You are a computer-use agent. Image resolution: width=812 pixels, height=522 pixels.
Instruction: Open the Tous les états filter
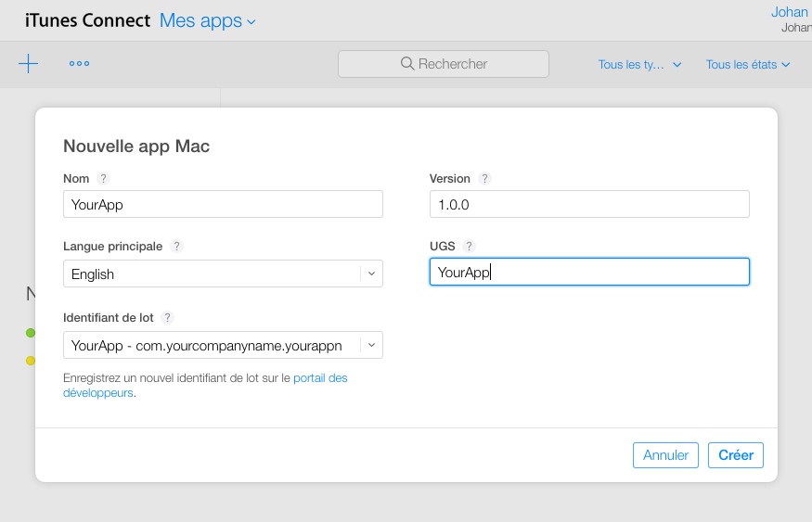pos(747,65)
